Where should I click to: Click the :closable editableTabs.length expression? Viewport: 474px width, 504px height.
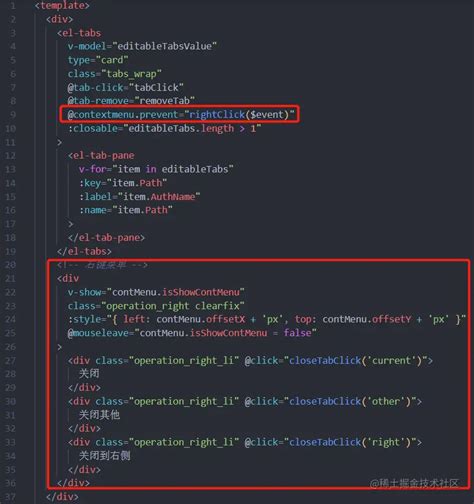[x=164, y=128]
